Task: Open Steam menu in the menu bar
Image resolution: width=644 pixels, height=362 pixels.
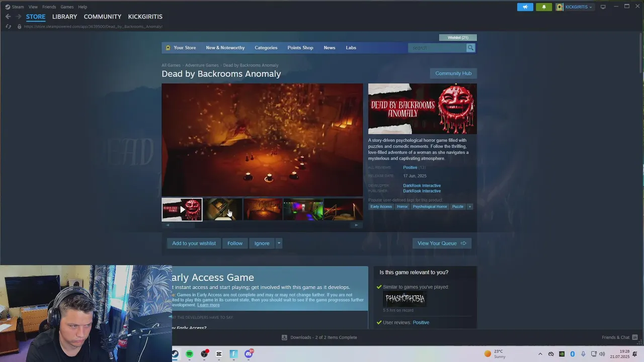Action: [x=18, y=7]
